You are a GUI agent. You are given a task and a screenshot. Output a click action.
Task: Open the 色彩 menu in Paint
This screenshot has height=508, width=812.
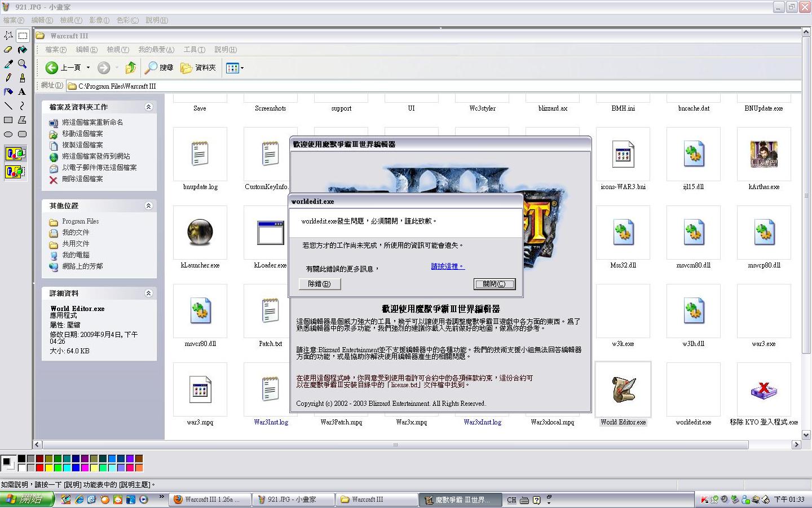click(127, 20)
